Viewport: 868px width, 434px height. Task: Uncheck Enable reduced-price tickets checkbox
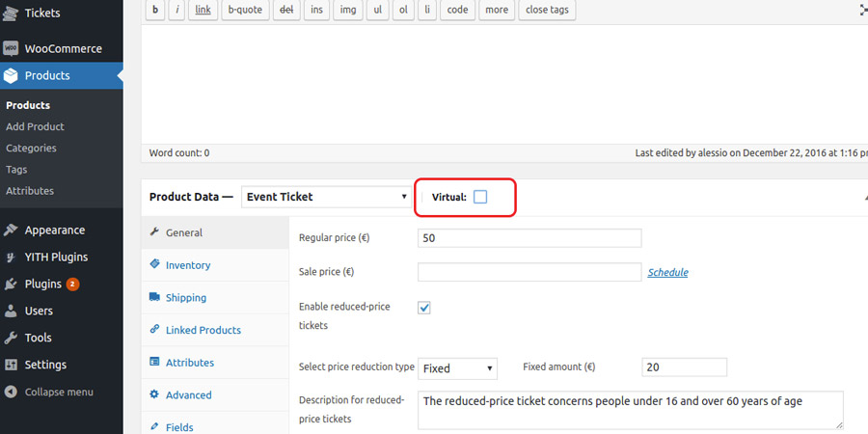click(x=424, y=308)
